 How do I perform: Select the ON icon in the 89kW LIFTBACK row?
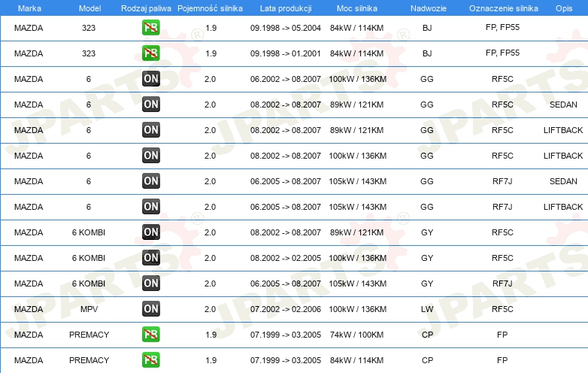click(150, 129)
